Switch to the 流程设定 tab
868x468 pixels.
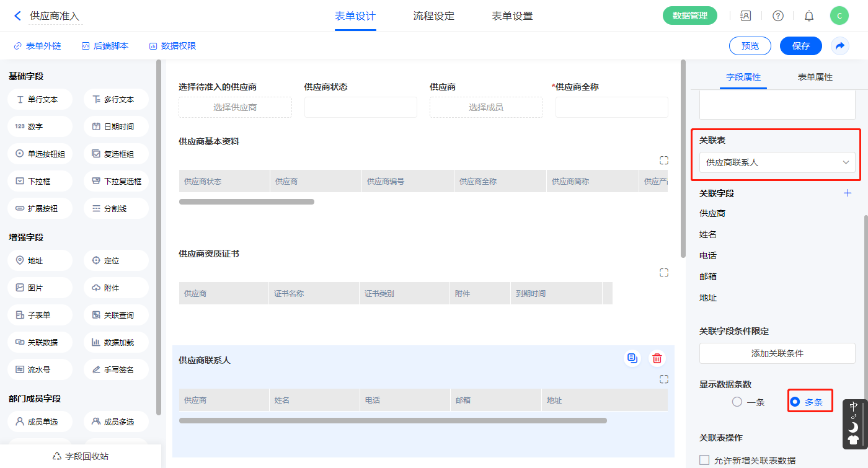click(433, 16)
